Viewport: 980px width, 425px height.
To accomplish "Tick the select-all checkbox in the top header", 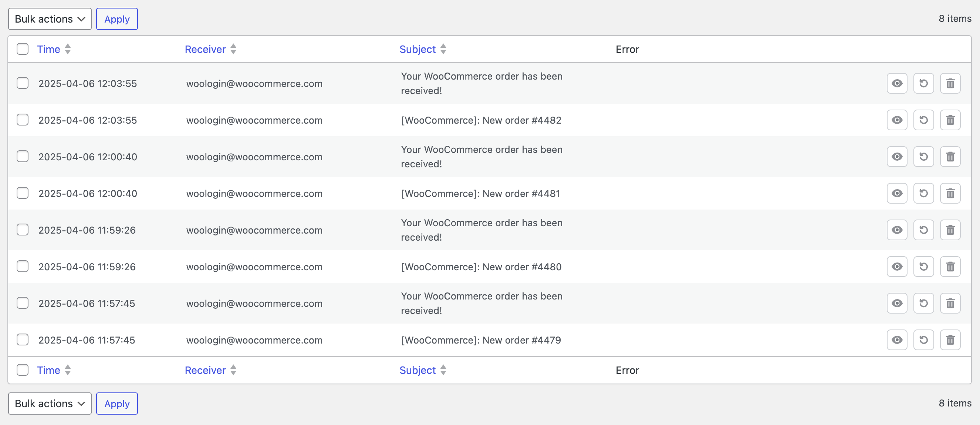I will [23, 49].
